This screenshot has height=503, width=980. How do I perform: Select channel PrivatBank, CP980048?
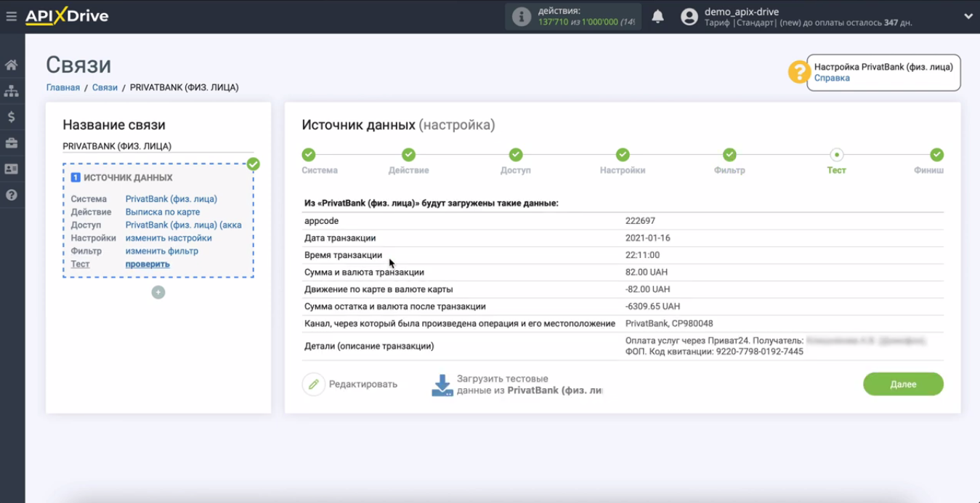click(x=669, y=323)
